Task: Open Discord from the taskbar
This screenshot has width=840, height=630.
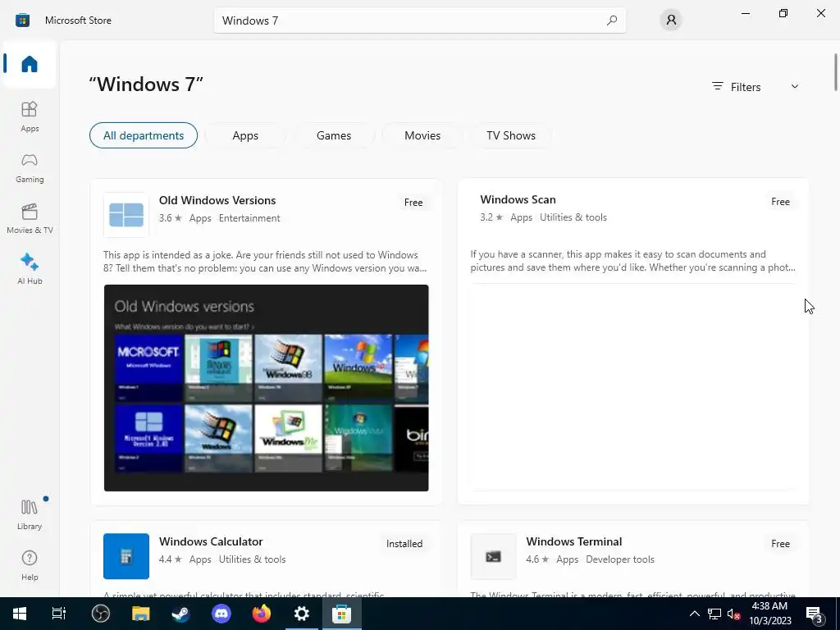Action: pyautogui.click(x=221, y=614)
